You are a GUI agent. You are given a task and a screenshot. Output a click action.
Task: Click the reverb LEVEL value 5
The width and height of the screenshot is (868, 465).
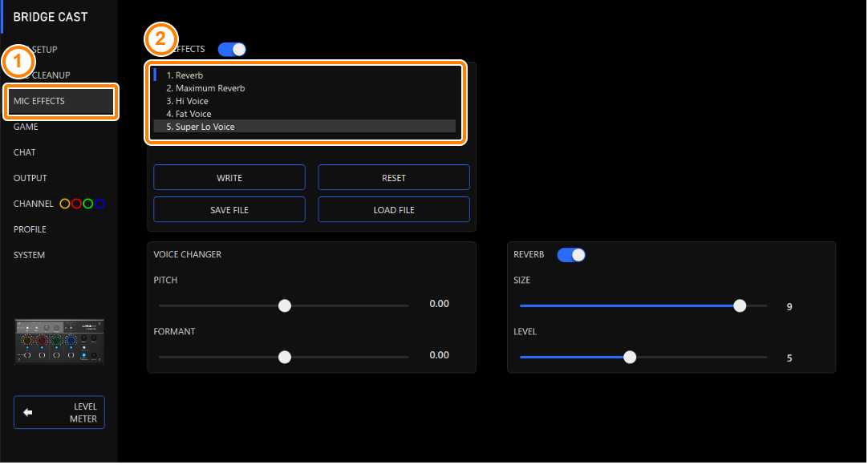point(789,358)
